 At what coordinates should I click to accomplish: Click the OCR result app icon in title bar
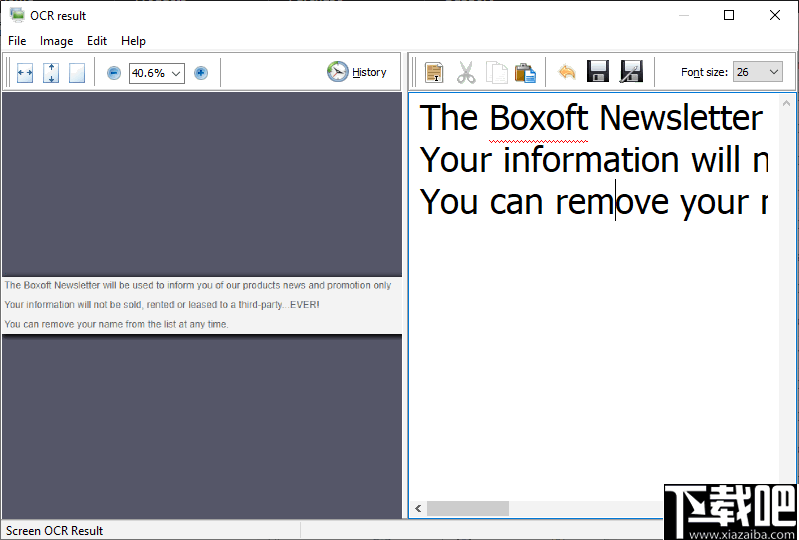coord(17,15)
